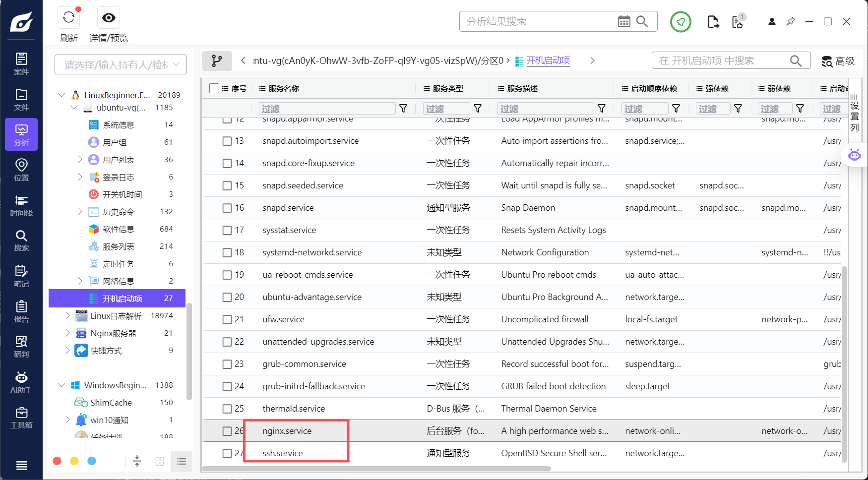Click red color tag dot
This screenshot has width=868, height=480.
pyautogui.click(x=57, y=461)
